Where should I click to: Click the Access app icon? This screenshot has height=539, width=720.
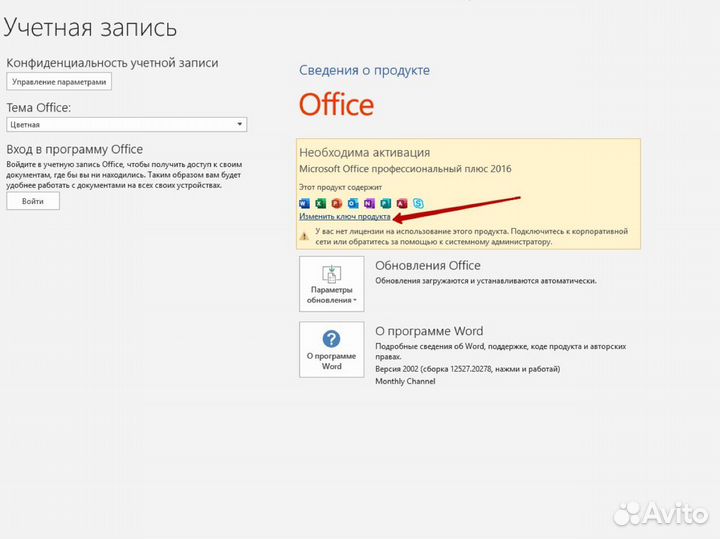pos(402,203)
